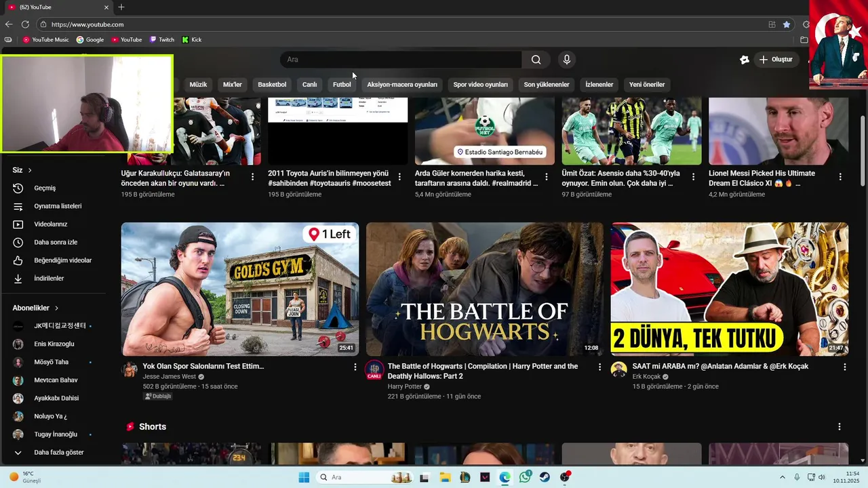
Task: Open Tugay İnanoğlu channel subscription
Action: coord(54,434)
